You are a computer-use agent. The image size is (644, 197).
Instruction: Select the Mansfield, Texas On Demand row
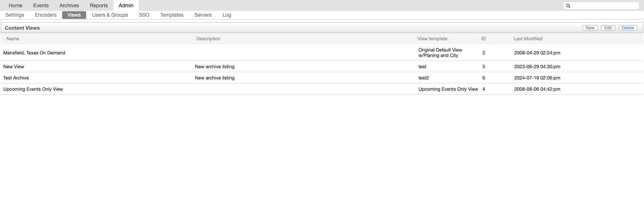click(x=322, y=53)
